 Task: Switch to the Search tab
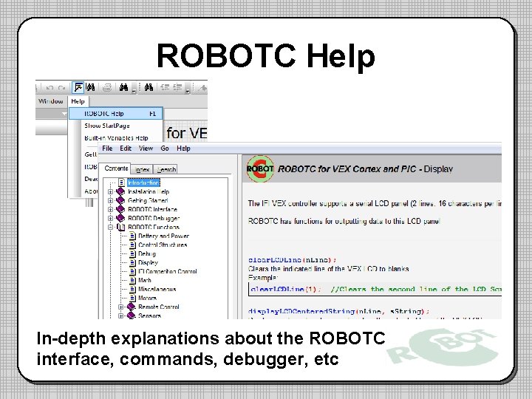pyautogui.click(x=166, y=169)
